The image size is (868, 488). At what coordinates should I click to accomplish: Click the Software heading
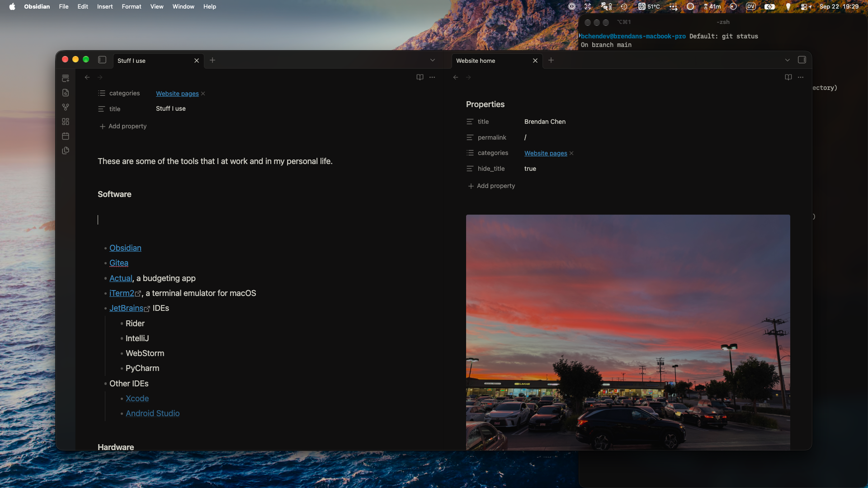click(114, 194)
